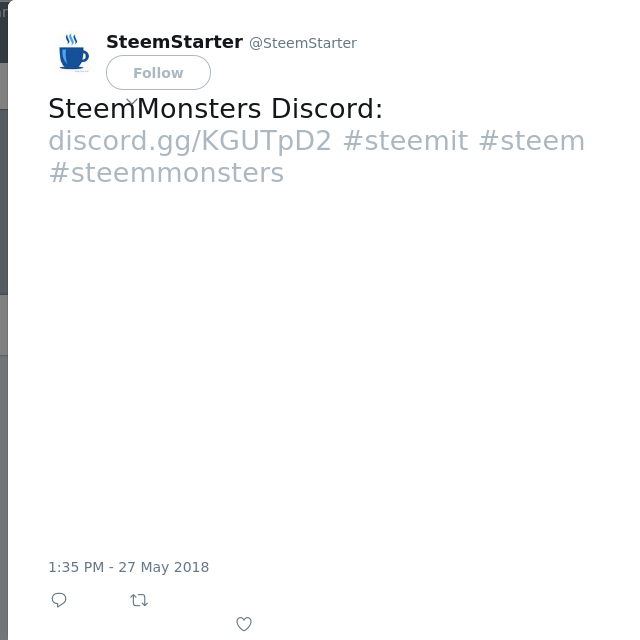The height and width of the screenshot is (640, 640).
Task: Open the bold SteemStarter display name
Action: coord(174,42)
